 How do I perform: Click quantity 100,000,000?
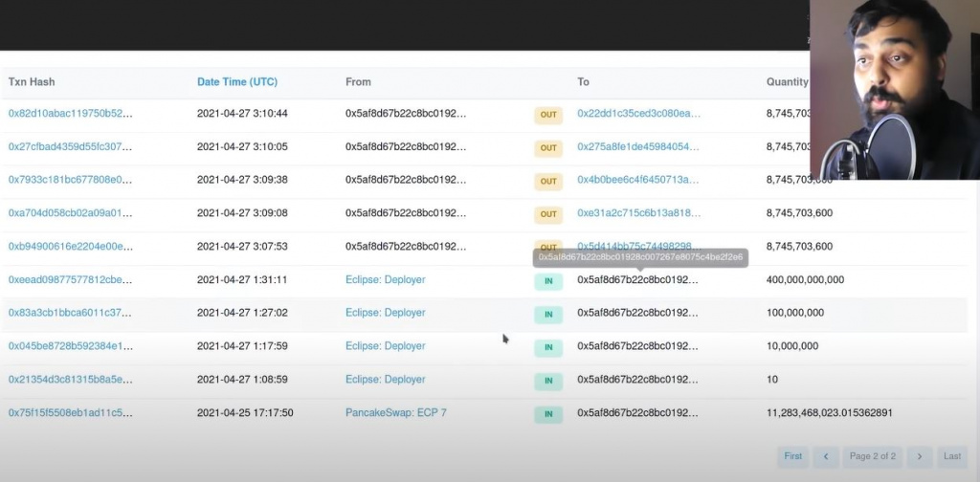pos(795,313)
